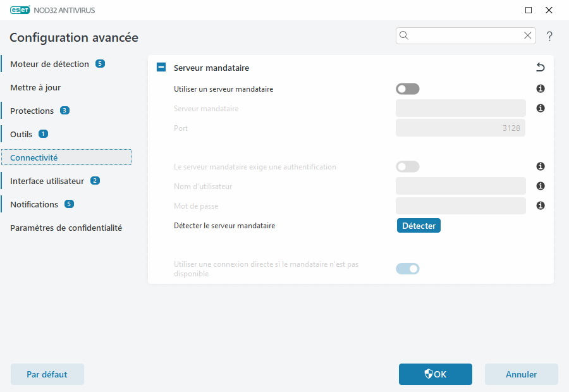The width and height of the screenshot is (569, 392).
Task: Toggle proxy authentication requirement on
Action: point(407,166)
